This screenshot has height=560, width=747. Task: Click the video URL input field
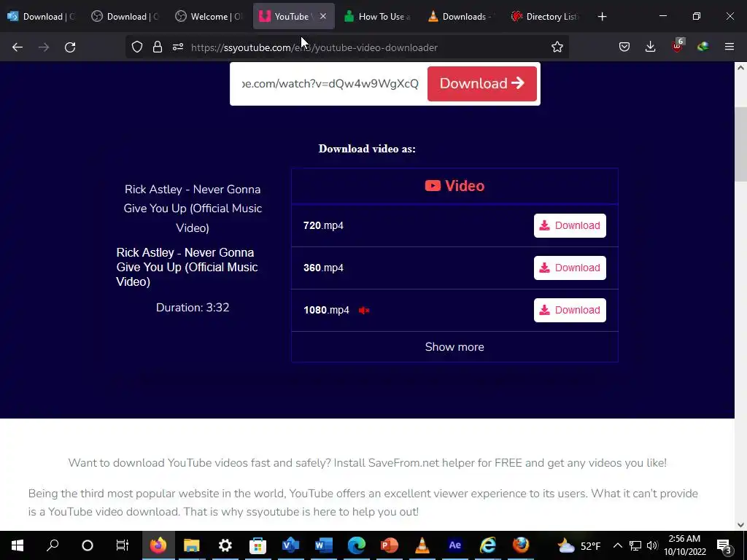(330, 84)
